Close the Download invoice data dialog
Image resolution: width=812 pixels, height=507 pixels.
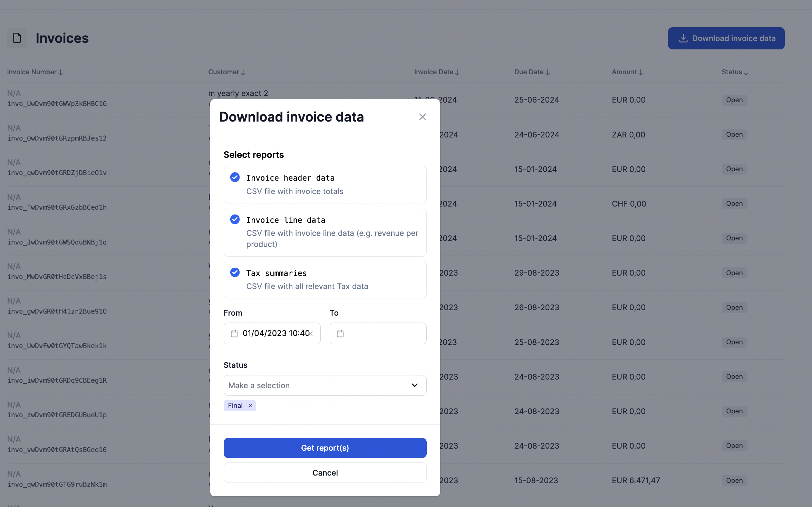point(422,117)
